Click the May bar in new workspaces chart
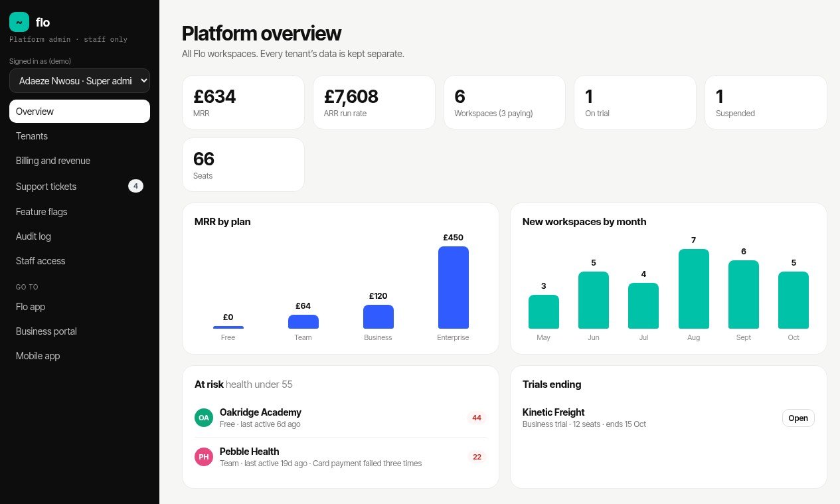840x504 pixels. pos(544,312)
